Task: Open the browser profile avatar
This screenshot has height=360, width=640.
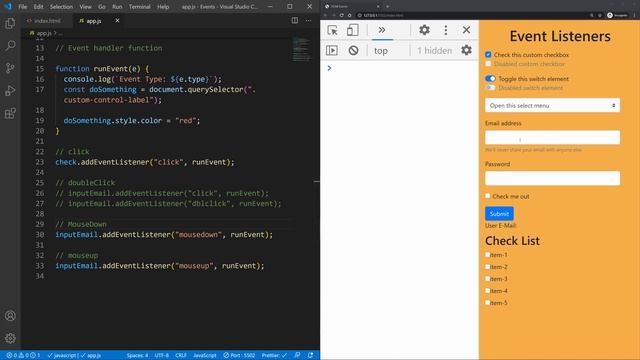Action: 610,15
